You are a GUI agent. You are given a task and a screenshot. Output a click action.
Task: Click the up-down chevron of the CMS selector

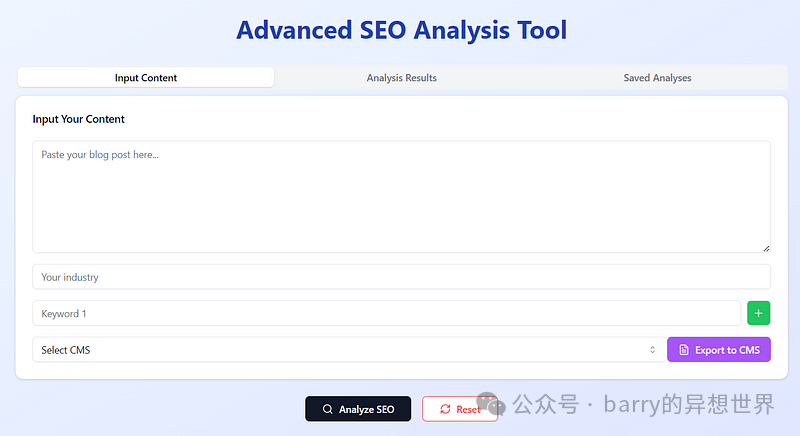tap(653, 350)
